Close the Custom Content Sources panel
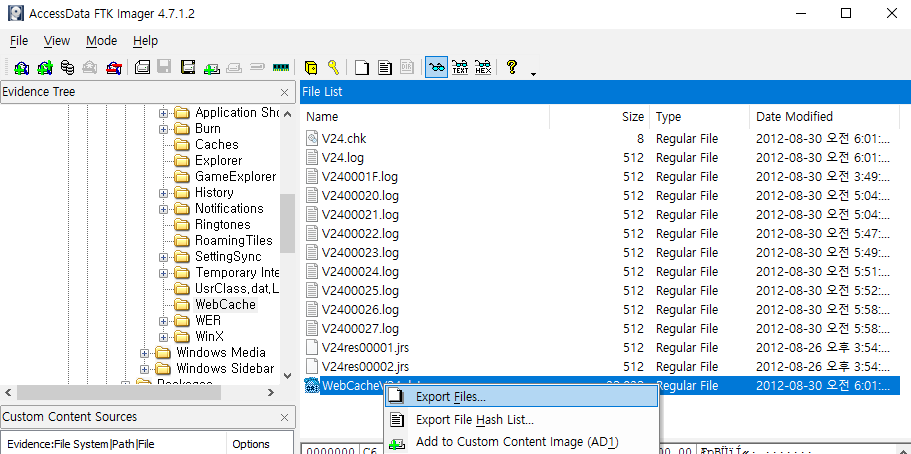The height and width of the screenshot is (454, 911). pos(284,417)
